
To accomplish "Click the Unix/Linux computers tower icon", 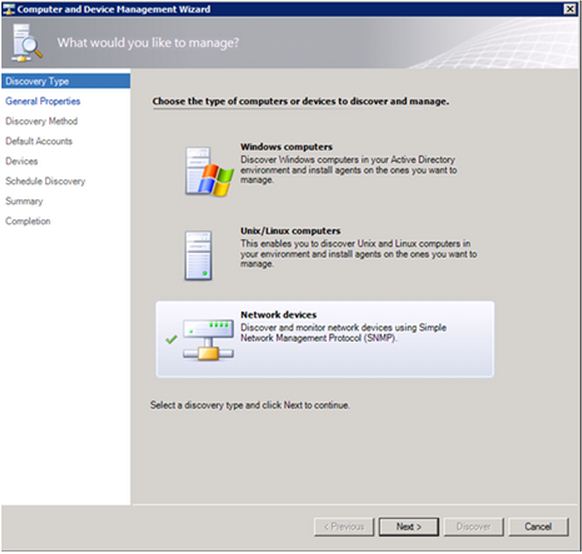I will (199, 255).
